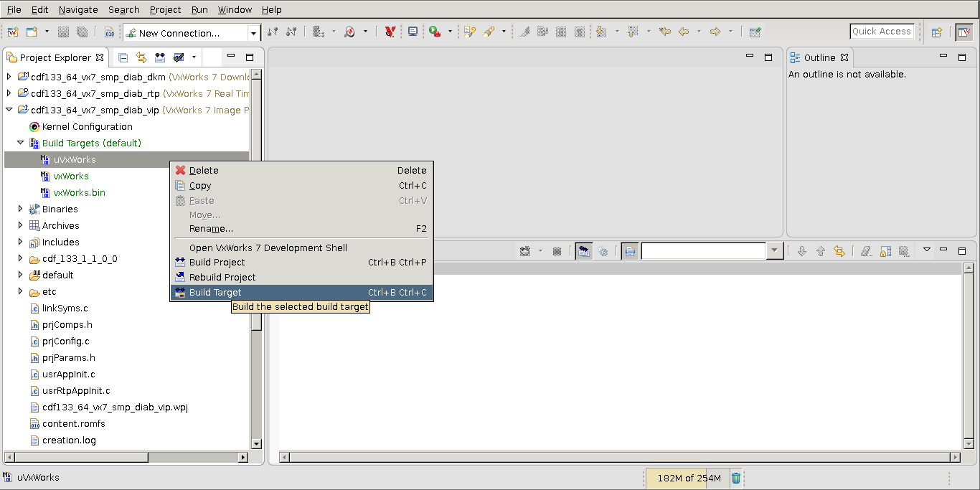Click the New wizard toolbar icon
This screenshot has width=980, height=490.
pyautogui.click(x=32, y=32)
